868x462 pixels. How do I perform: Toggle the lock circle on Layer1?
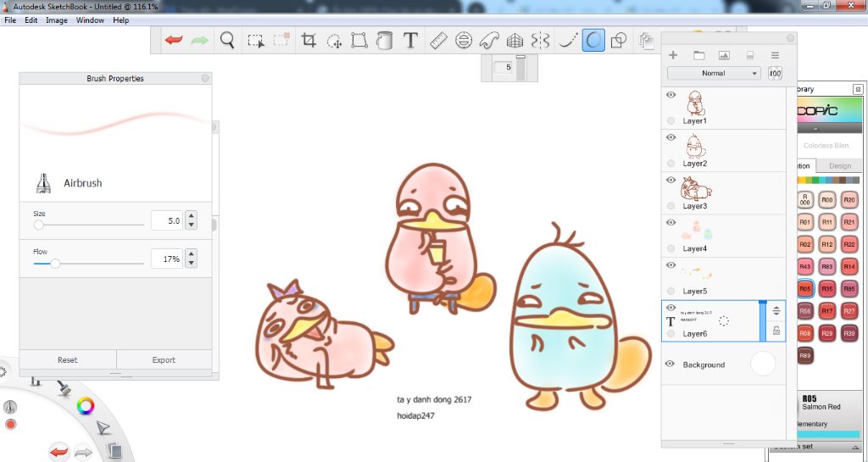coord(671,120)
